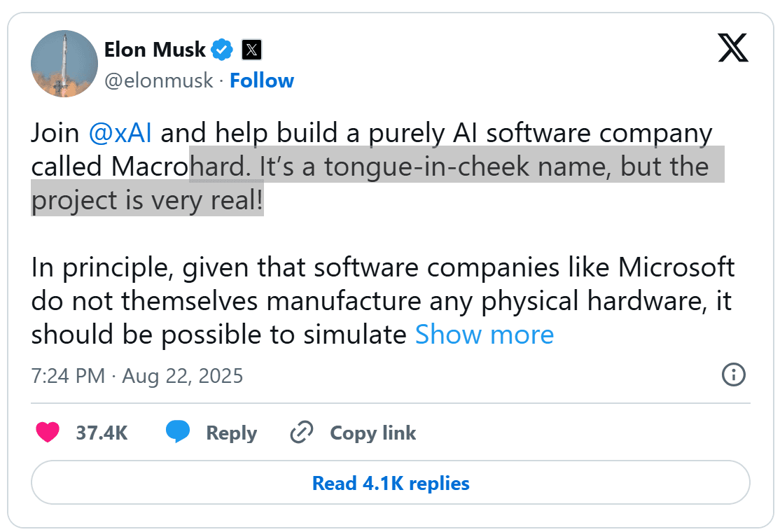Select the Copy link label
Viewport: 780px width, 532px height.
coord(372,433)
